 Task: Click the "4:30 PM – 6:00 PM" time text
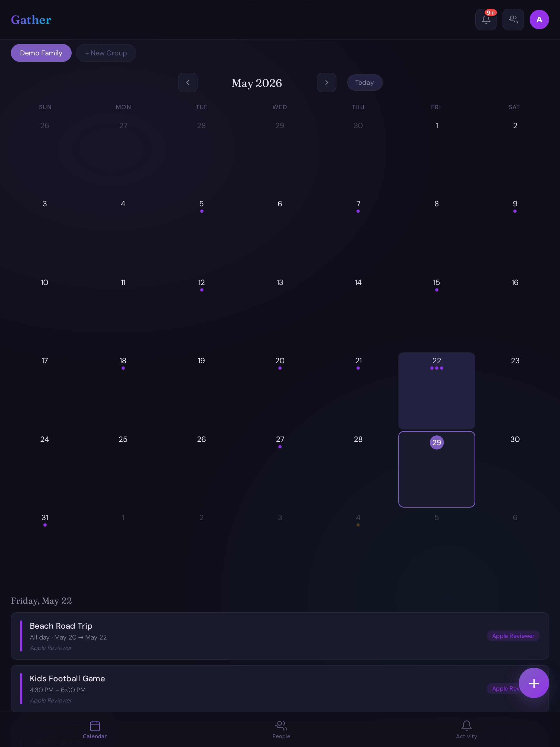[58, 690]
